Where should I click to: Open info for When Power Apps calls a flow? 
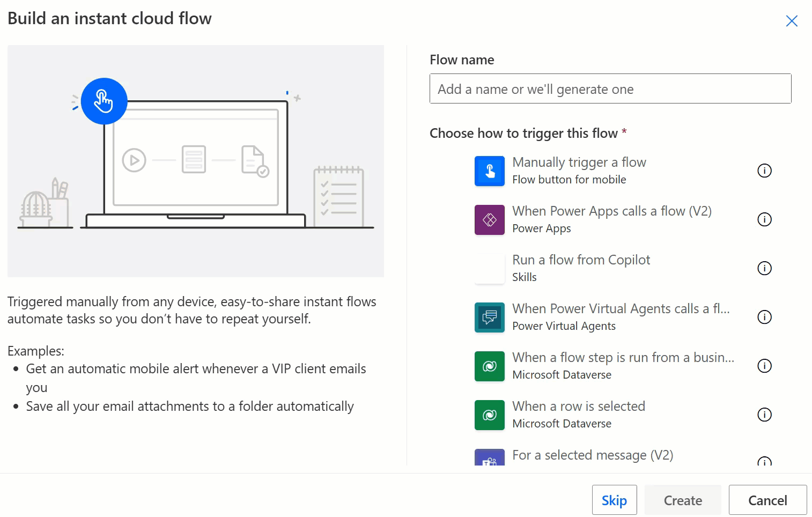pyautogui.click(x=764, y=219)
